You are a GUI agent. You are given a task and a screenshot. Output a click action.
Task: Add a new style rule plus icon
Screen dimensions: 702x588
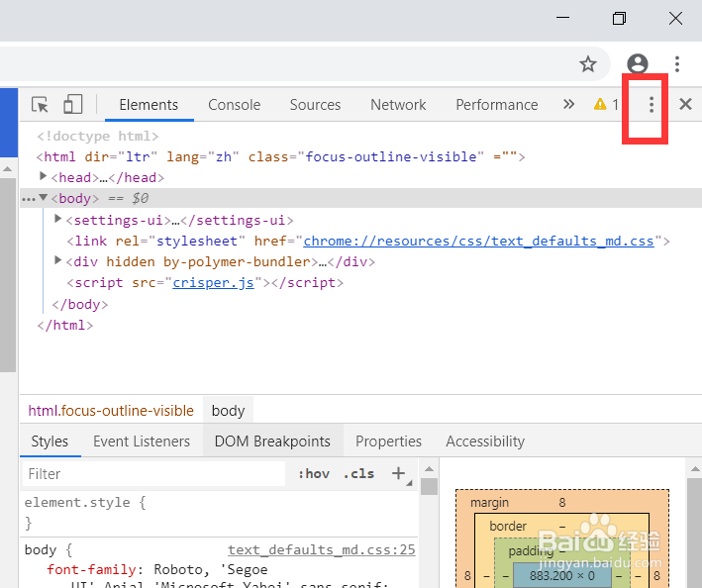click(x=398, y=473)
